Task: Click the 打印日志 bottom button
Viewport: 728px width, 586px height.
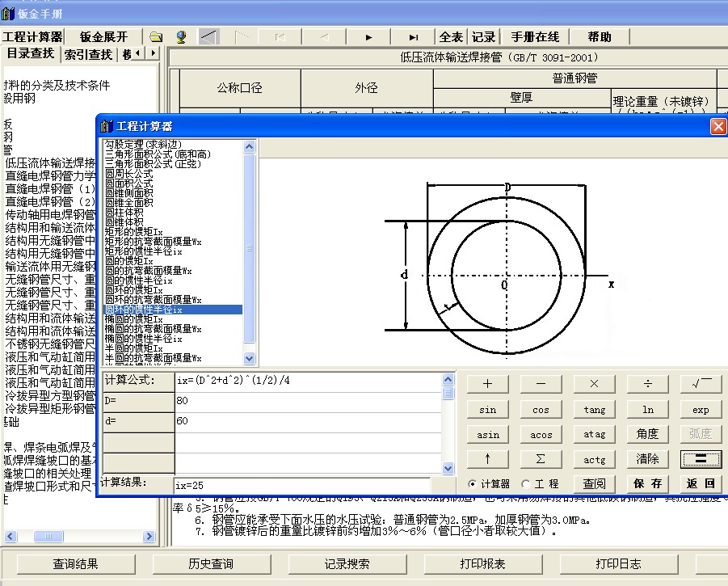Action: click(618, 563)
